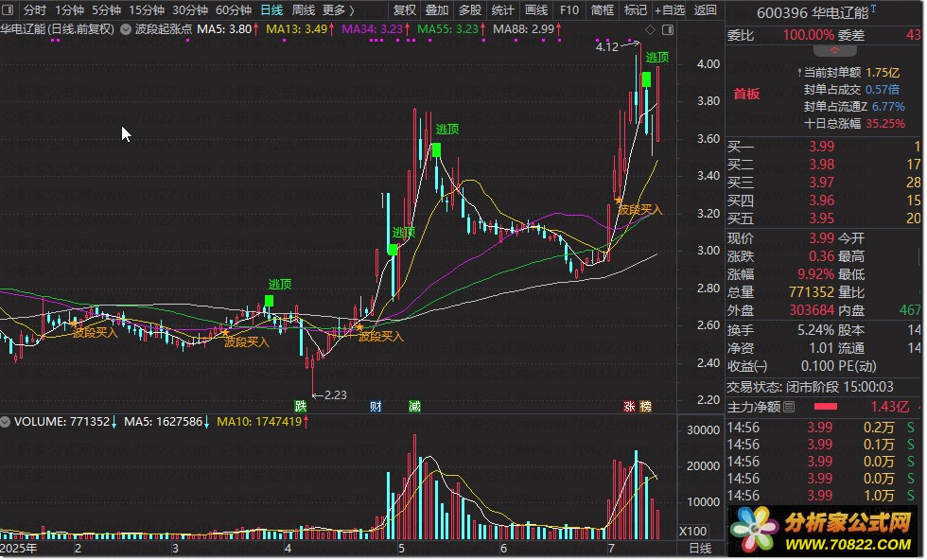Click the 交易状态 闭市阶段 status line

pyautogui.click(x=810, y=387)
